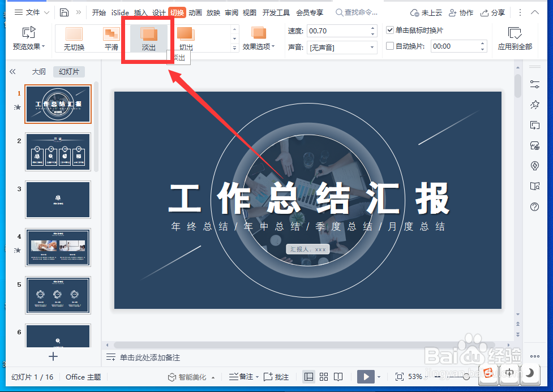
Task: Open the 开发工具 tab
Action: [276, 12]
